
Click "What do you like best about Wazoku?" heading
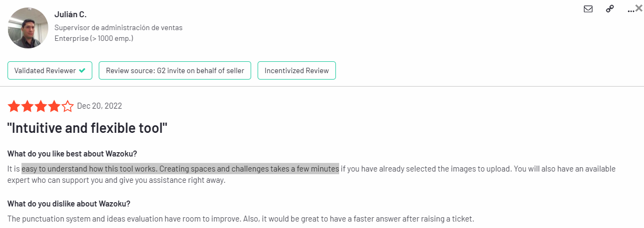coord(76,154)
